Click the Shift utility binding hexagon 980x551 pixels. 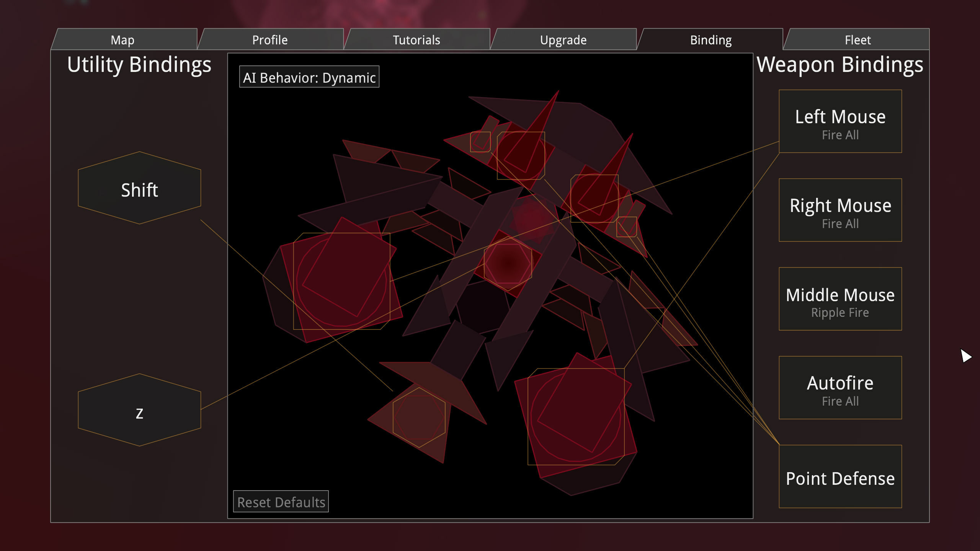click(139, 189)
